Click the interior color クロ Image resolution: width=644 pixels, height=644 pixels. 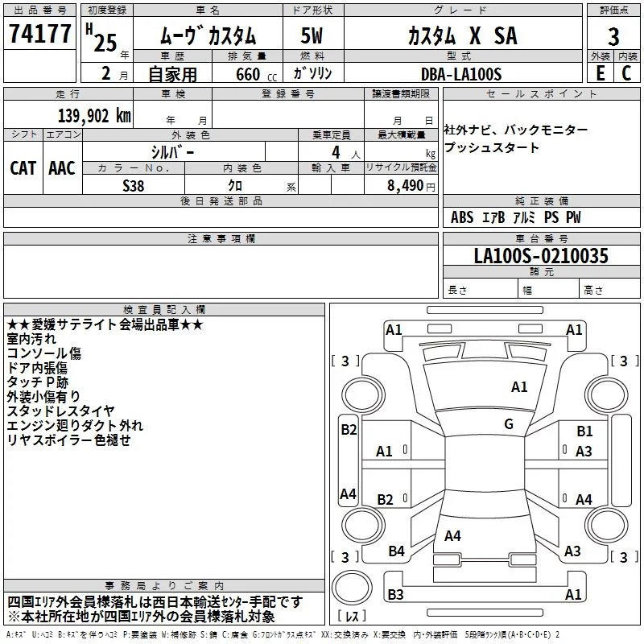[x=235, y=186]
